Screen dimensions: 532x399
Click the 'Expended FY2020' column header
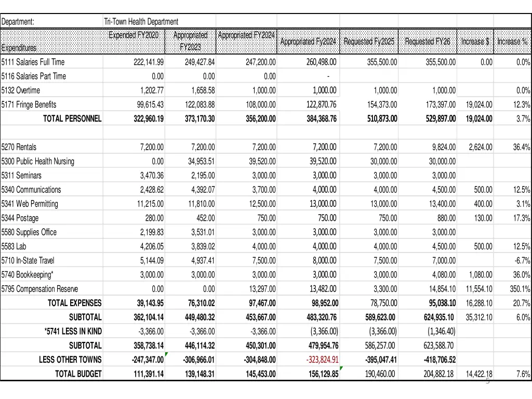point(134,35)
